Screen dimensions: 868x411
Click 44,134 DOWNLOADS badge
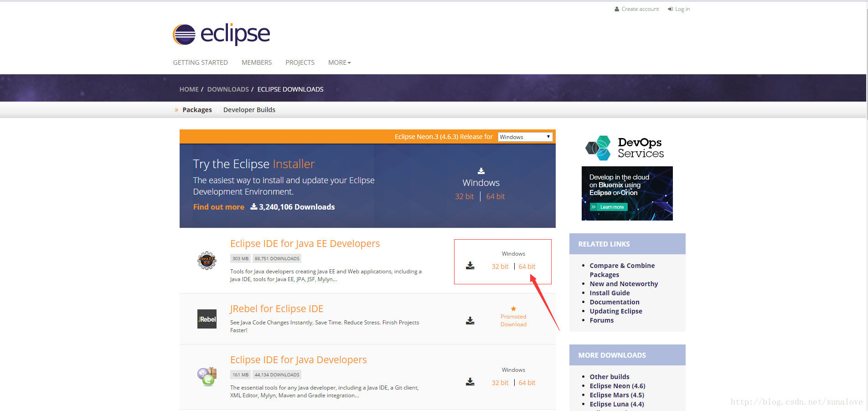(x=277, y=375)
